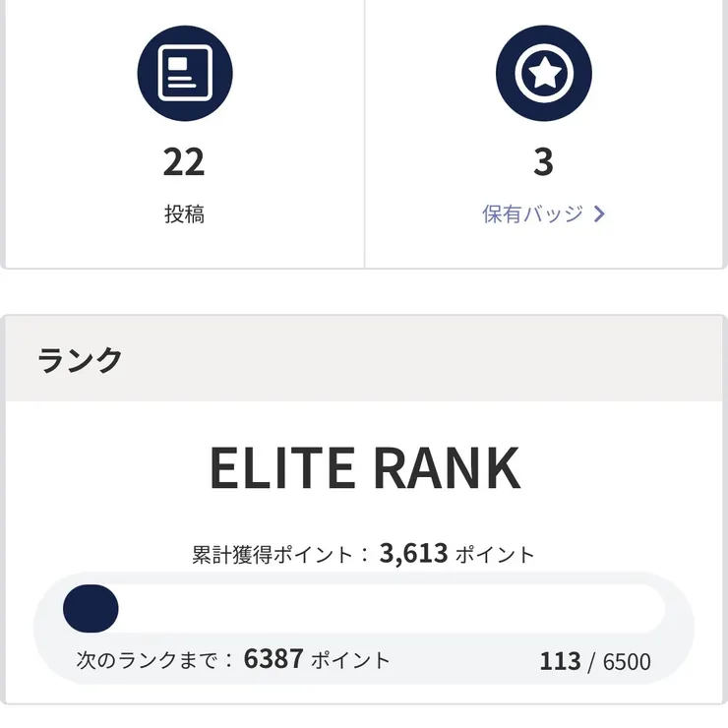Screen dimensions: 728x728
Task: Select the 3,613 total points value
Action: (x=413, y=554)
